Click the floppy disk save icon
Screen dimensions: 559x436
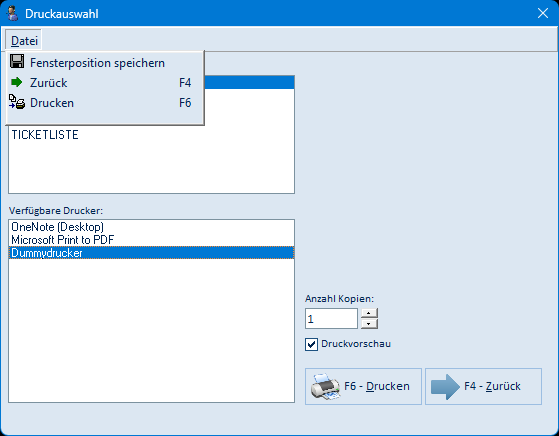click(x=17, y=62)
